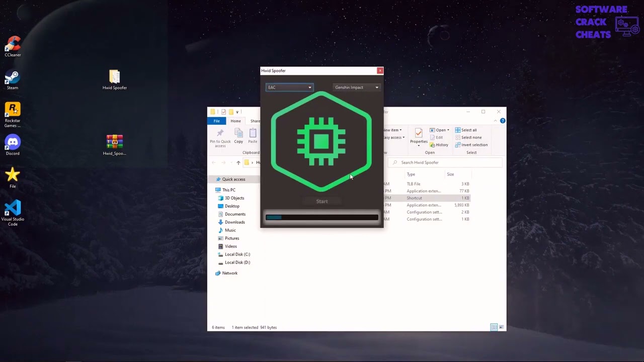Select the Hwid_Spoo... RAR archive on desktop
Viewport: 644px width, 362px height.
click(x=115, y=145)
